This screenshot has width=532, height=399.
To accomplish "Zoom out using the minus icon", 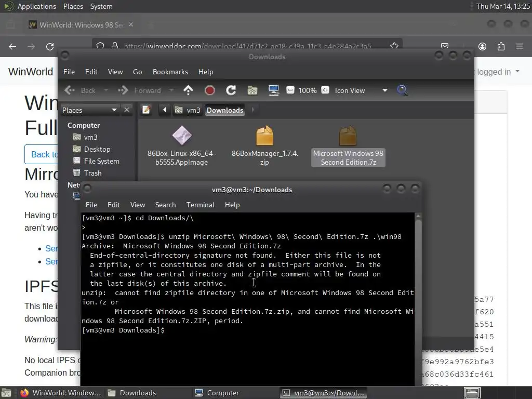I will click(x=290, y=90).
